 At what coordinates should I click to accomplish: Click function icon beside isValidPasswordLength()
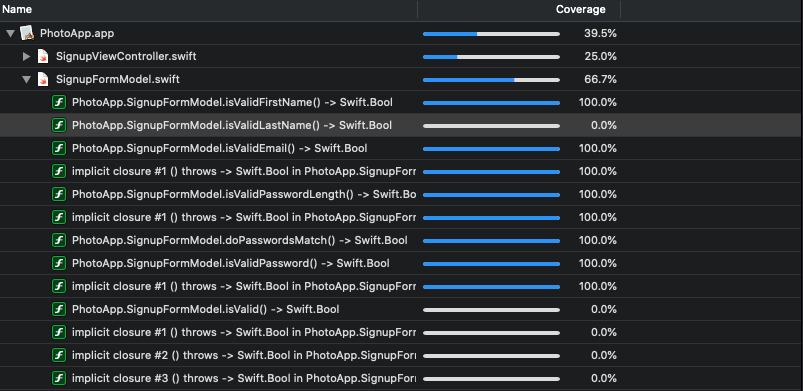(x=59, y=194)
